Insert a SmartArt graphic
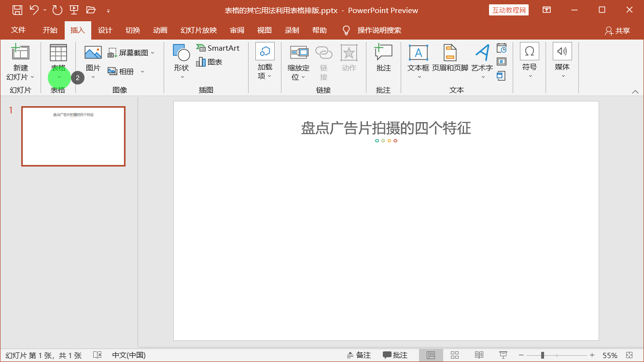 pyautogui.click(x=218, y=48)
